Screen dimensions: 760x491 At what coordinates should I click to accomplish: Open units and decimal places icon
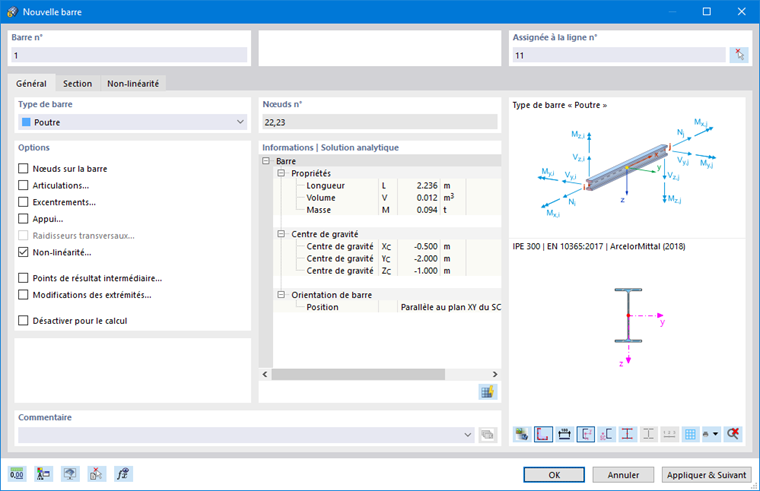tap(17, 474)
